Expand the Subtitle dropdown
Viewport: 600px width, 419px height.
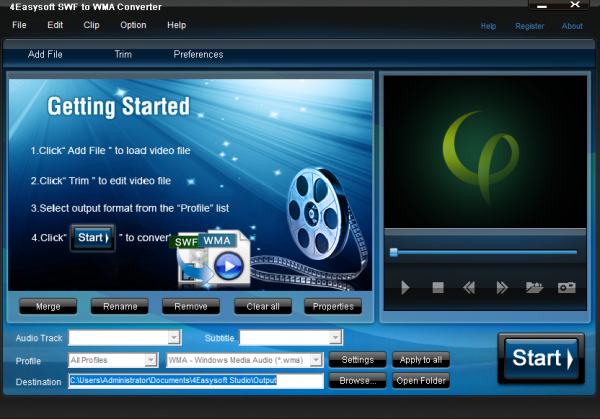tap(335, 337)
